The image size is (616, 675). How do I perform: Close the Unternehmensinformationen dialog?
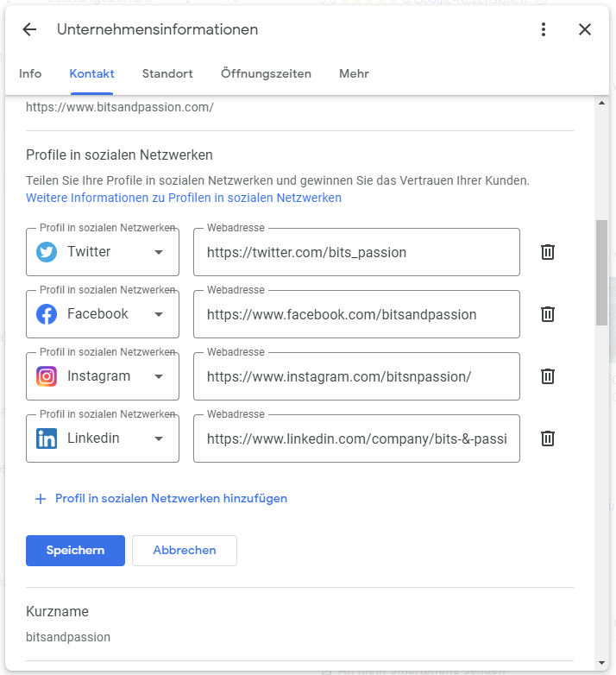(x=585, y=29)
